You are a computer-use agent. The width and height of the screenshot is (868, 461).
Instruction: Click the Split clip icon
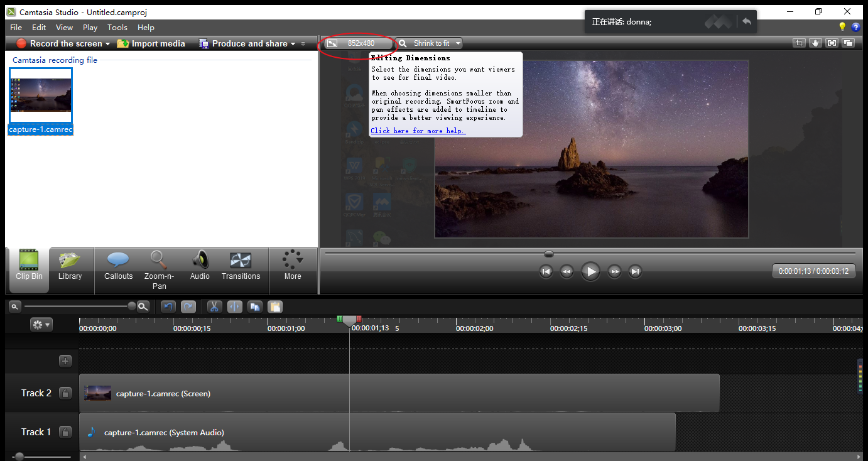(x=234, y=306)
